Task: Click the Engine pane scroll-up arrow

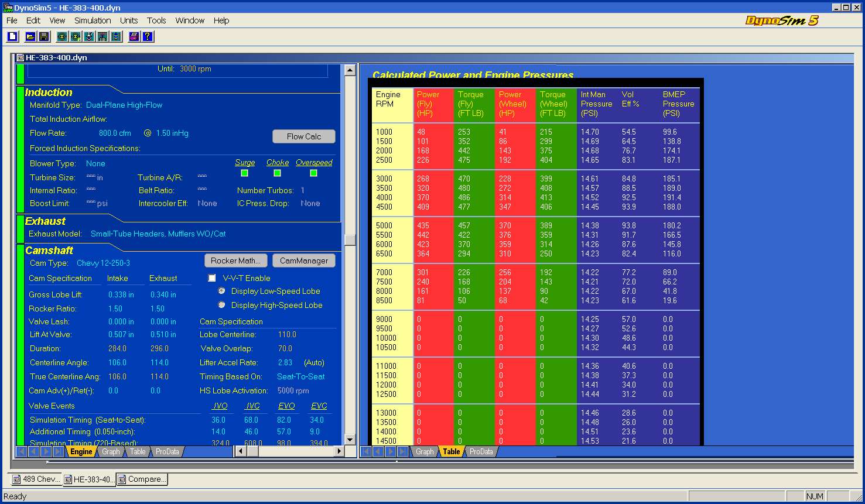Action: click(350, 70)
